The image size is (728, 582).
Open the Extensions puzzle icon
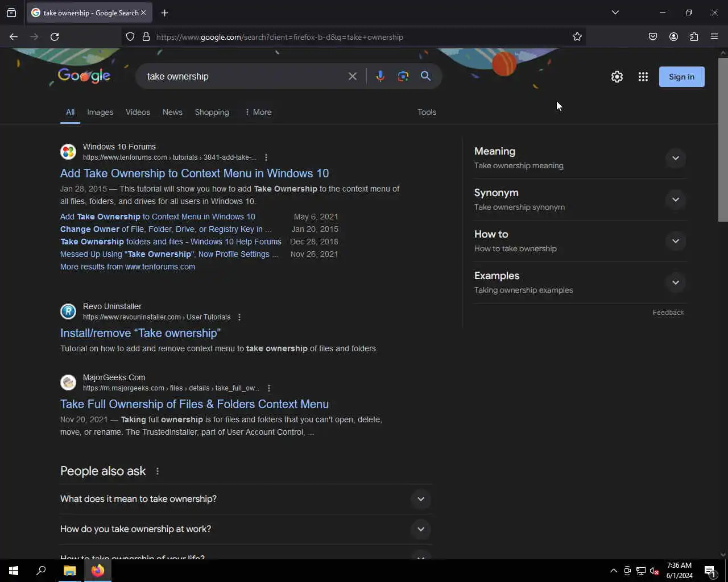694,37
